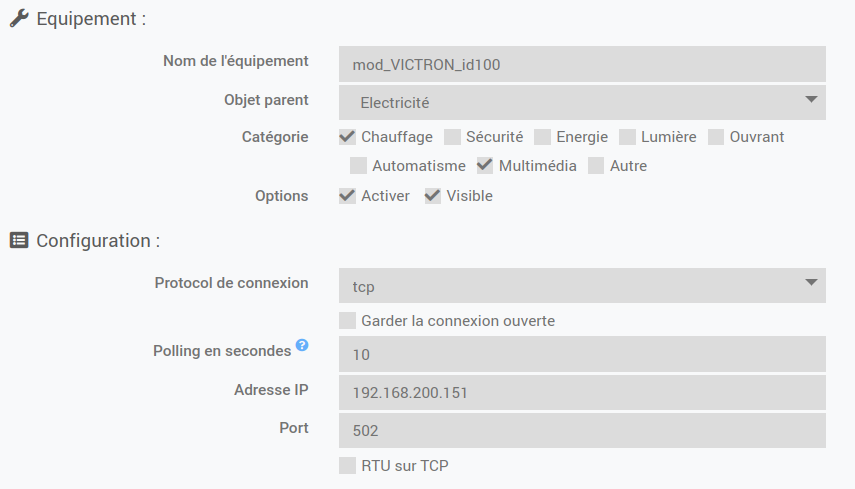This screenshot has height=489, width=855.
Task: Expand the Protocol de connexion dropdown
Action: 582,285
